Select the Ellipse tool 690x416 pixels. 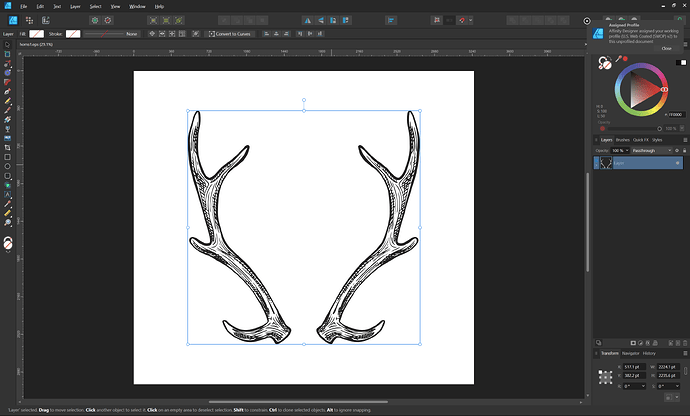tap(7, 166)
